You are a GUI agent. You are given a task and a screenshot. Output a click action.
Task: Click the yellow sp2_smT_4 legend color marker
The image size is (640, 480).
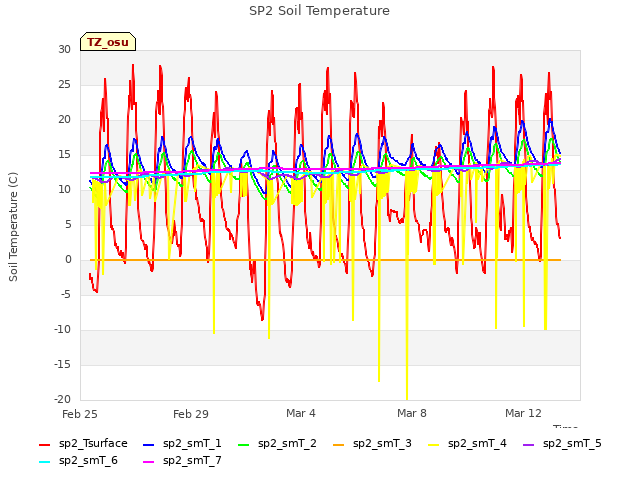point(433,444)
